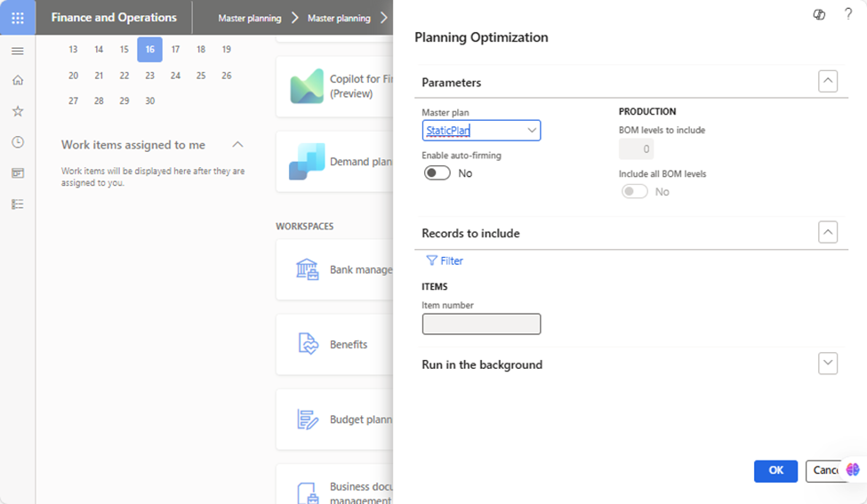Open Copilot icon in dialog header
The image size is (867, 504).
pyautogui.click(x=819, y=15)
